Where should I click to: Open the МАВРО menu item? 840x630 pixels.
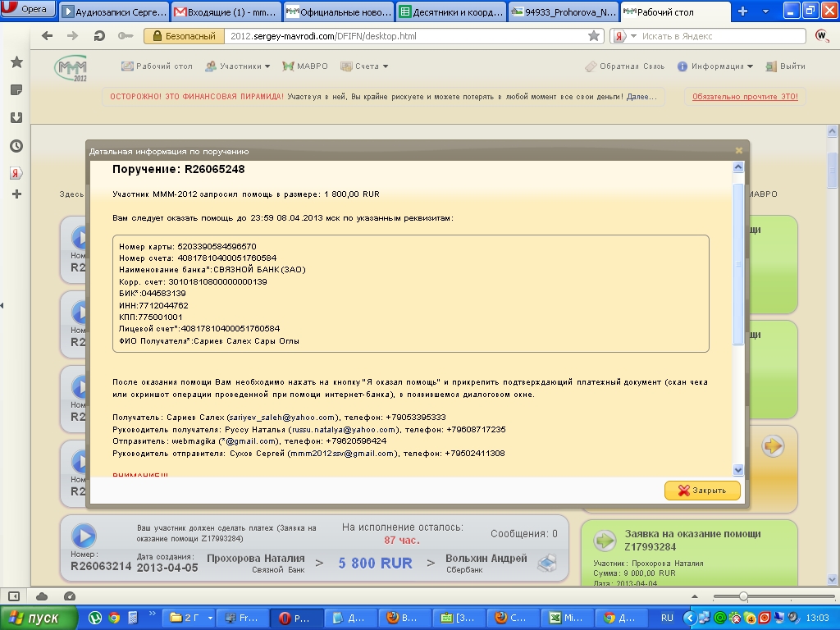(x=305, y=66)
